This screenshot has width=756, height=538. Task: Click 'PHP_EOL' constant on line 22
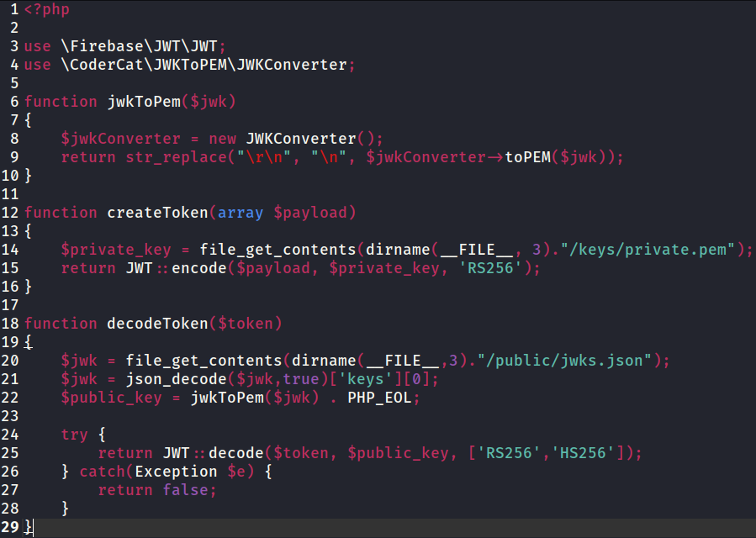(x=379, y=398)
